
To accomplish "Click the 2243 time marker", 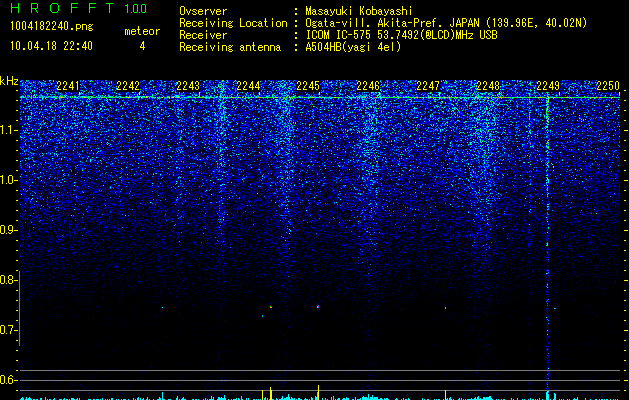I will [188, 85].
